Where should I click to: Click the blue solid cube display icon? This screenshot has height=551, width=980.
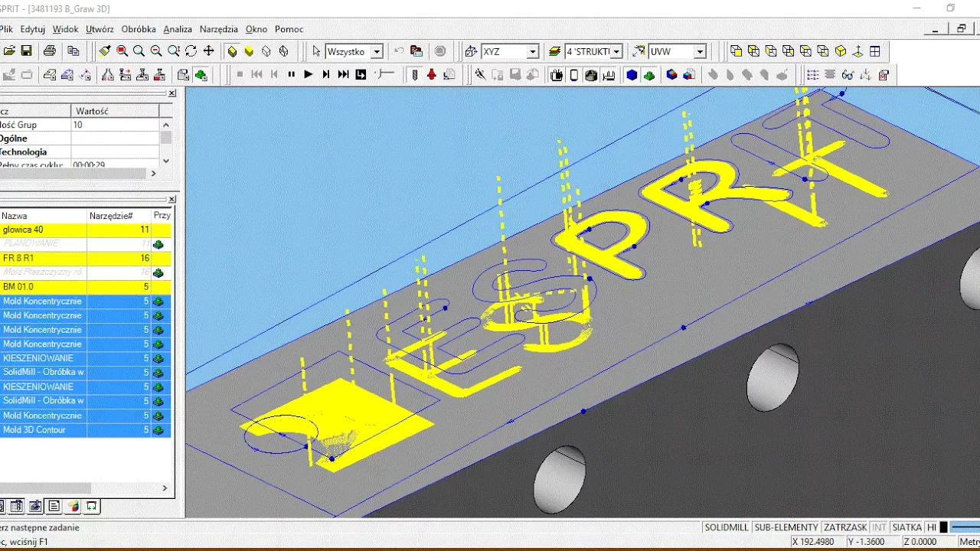(632, 74)
